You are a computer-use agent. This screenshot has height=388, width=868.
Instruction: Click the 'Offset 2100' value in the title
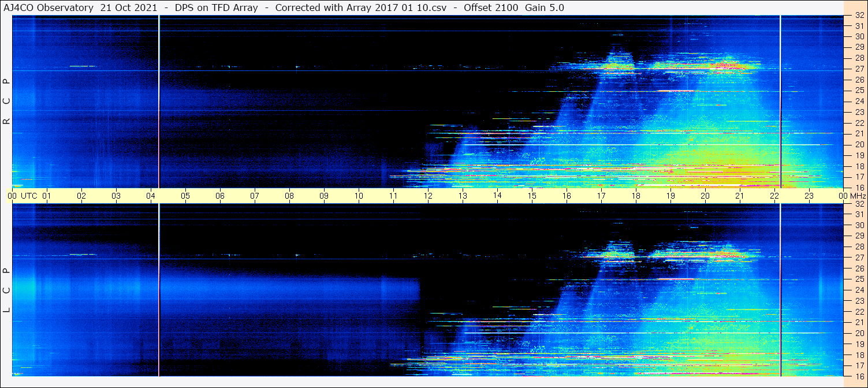[x=491, y=8]
